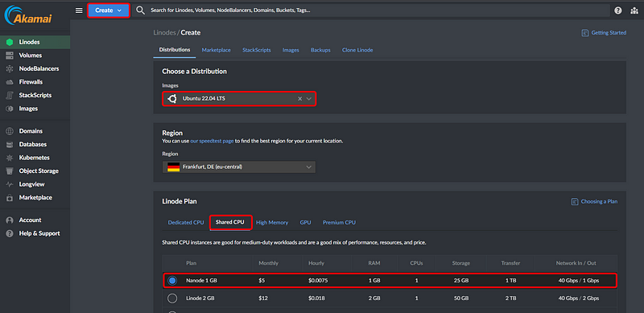The width and height of the screenshot is (644, 313).
Task: Expand the Images distribution dropdown
Action: 309,99
